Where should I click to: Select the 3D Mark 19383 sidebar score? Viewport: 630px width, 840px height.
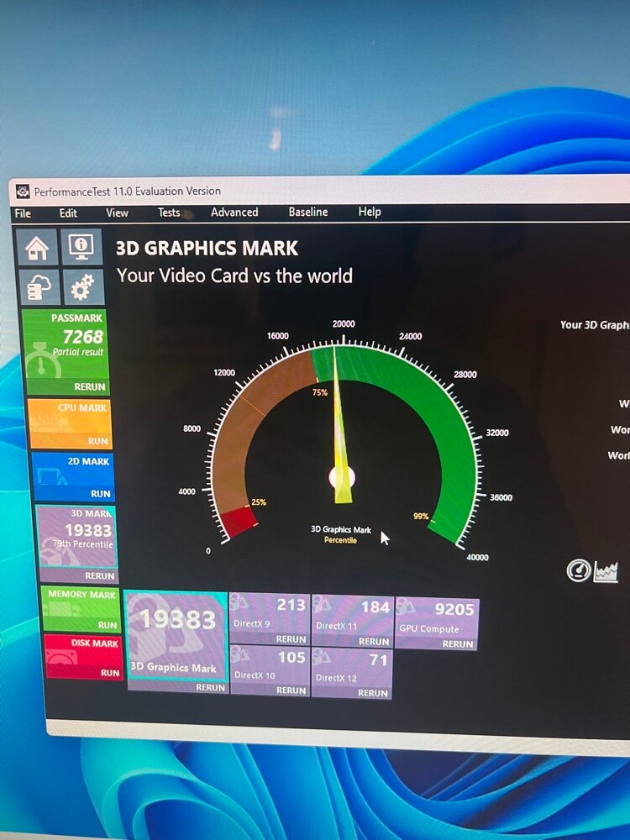pyautogui.click(x=88, y=530)
